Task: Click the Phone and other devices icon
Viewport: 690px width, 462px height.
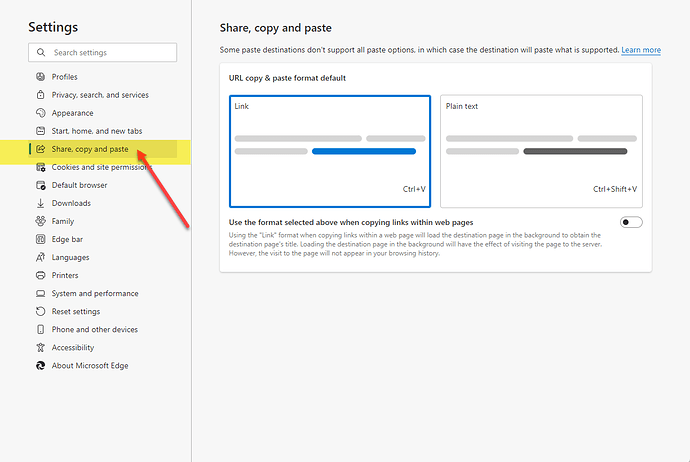Action: pos(40,329)
